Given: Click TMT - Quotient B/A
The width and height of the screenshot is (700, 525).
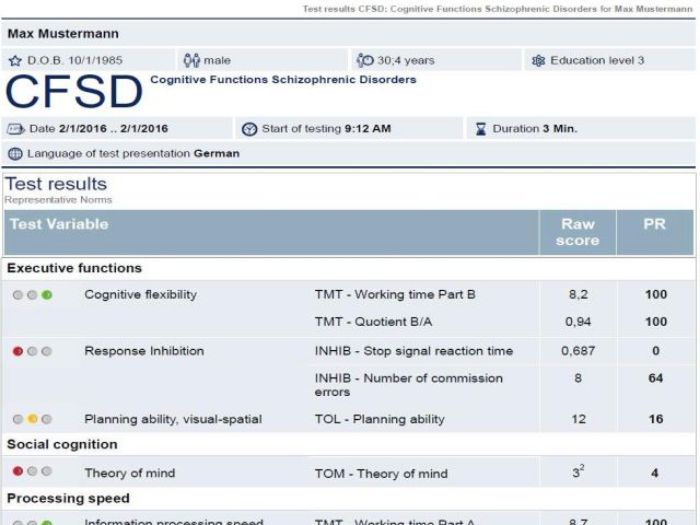Looking at the screenshot, I should tap(373, 322).
